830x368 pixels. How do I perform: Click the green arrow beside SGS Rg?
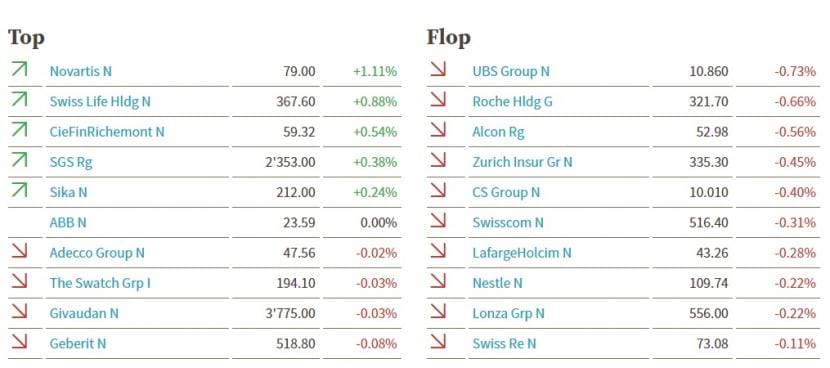(19, 159)
